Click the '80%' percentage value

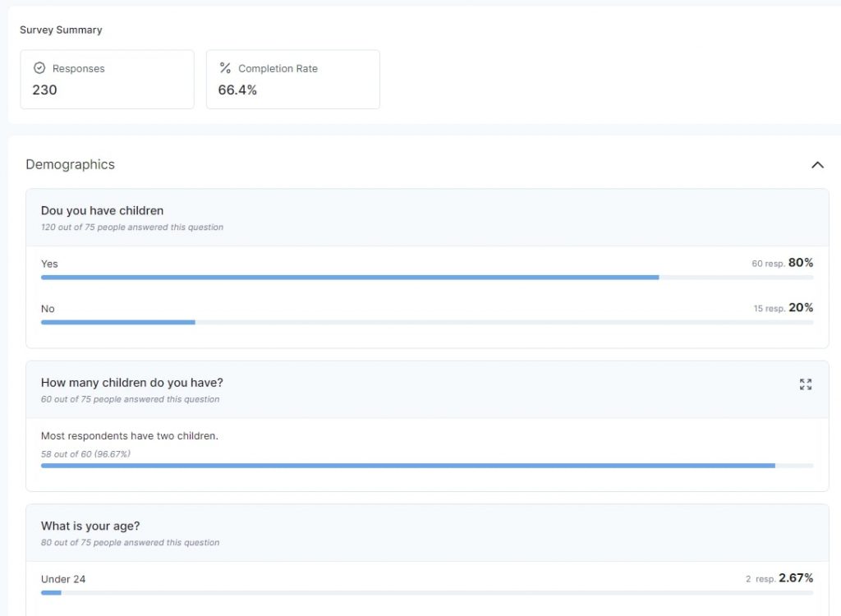[801, 262]
